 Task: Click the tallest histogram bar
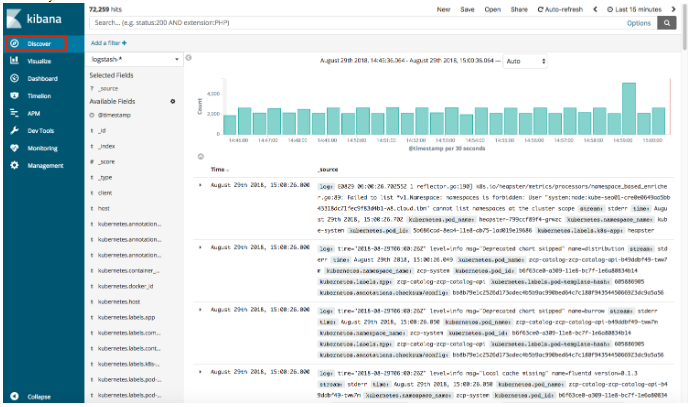pos(629,109)
